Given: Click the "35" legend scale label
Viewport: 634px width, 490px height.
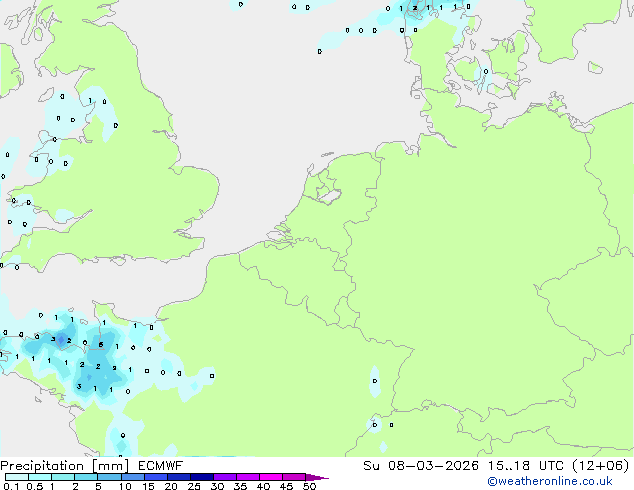Looking at the screenshot, I should [240, 486].
